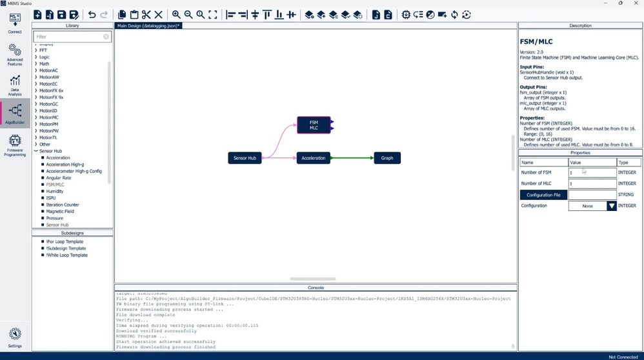Select ISPU library item
The image size is (644, 360).
(50, 198)
